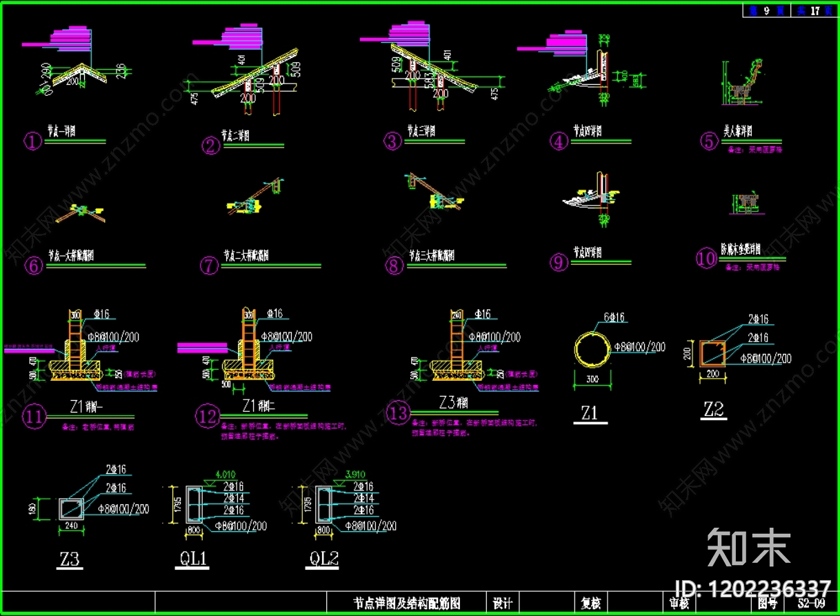Viewport: 840px width, 616px height.
Task: Click the '节点三详图' title text
Action: coord(421,130)
